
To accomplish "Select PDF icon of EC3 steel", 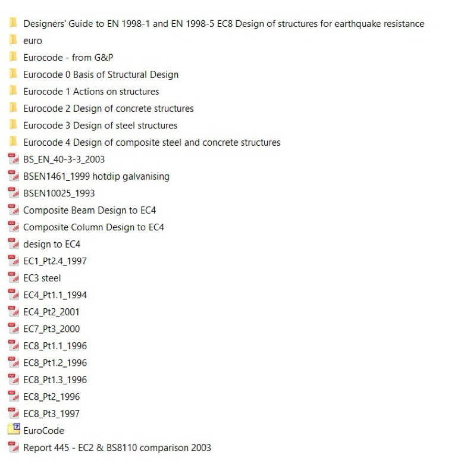I will (14, 278).
